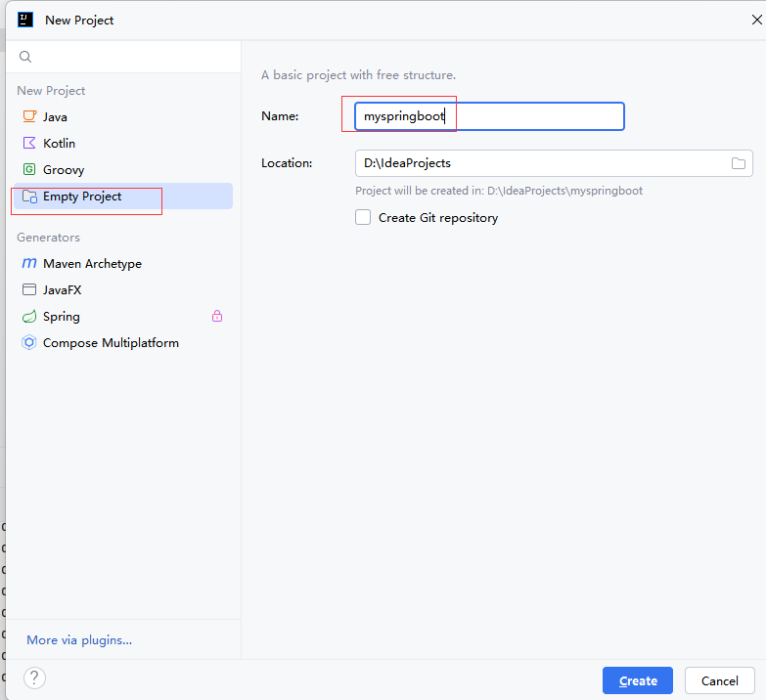The height and width of the screenshot is (700, 766).
Task: Click the green Groovy icon
Action: click(x=29, y=169)
